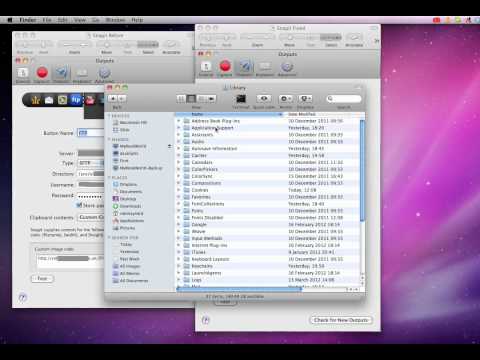Click the Finder vertical scrollbar
This screenshot has width=480, height=360.
coord(362,170)
